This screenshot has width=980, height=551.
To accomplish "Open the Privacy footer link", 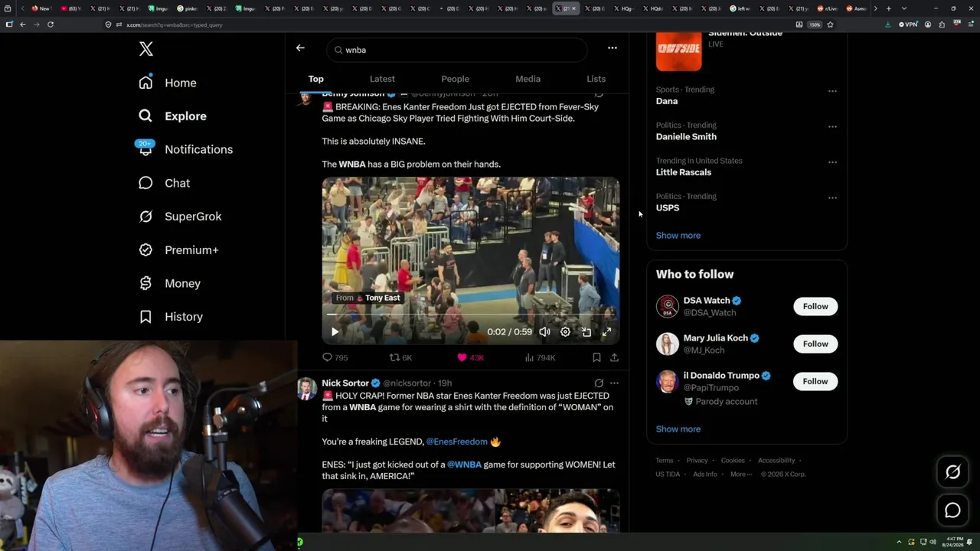I will 697,461.
